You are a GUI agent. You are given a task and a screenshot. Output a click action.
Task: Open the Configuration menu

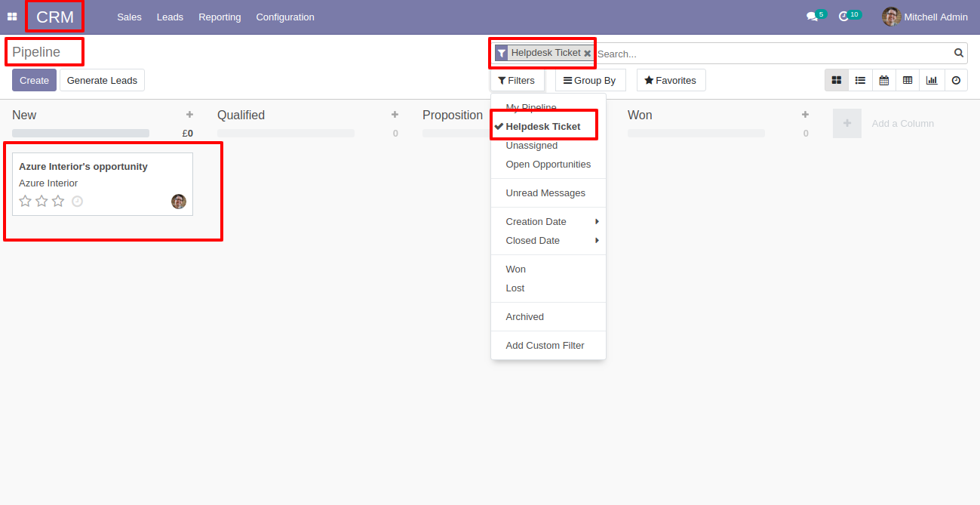[x=285, y=17]
